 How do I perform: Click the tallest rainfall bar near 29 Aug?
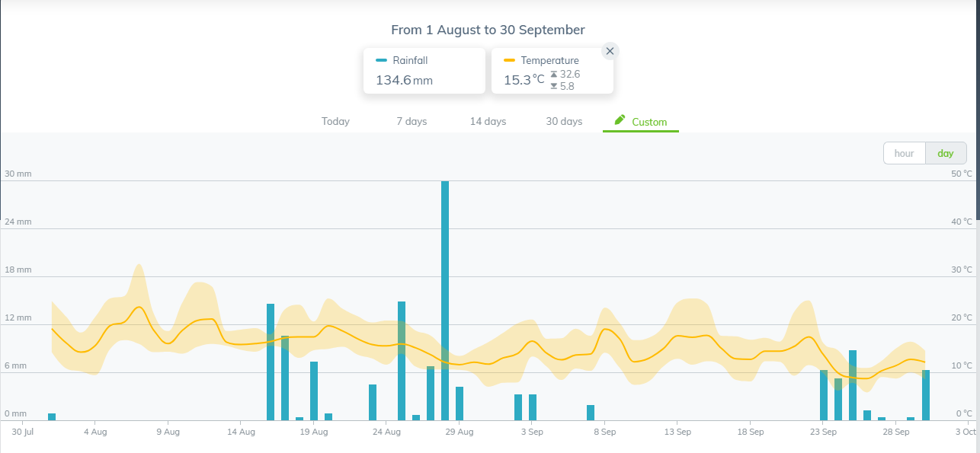[445, 301]
